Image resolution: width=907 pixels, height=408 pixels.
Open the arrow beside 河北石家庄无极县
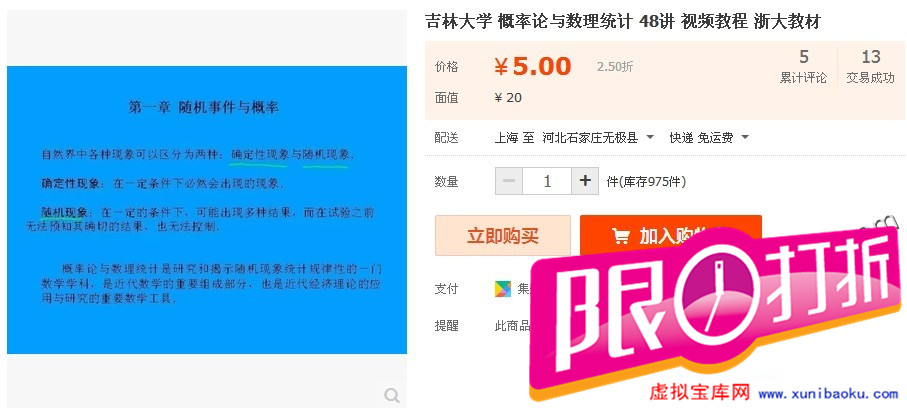point(650,138)
